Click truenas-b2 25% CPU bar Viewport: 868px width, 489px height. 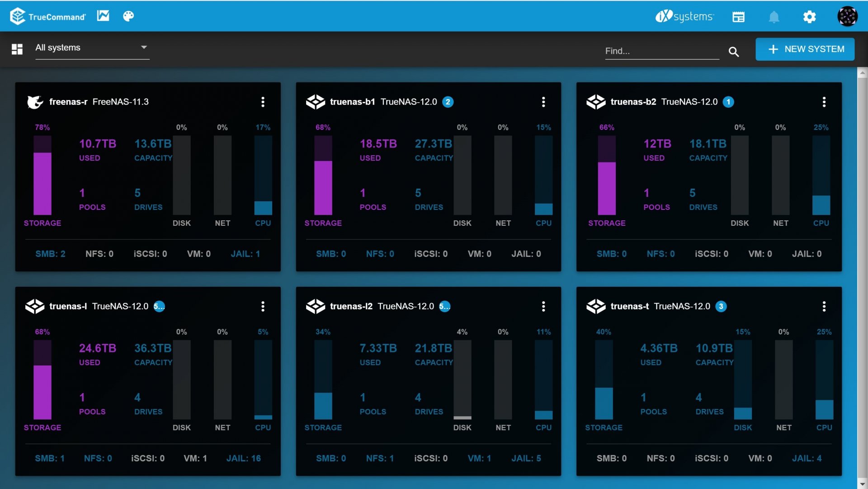pos(821,175)
